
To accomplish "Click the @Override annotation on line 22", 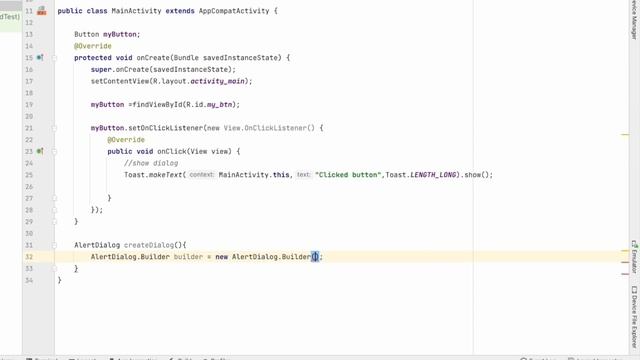I will click(x=126, y=140).
